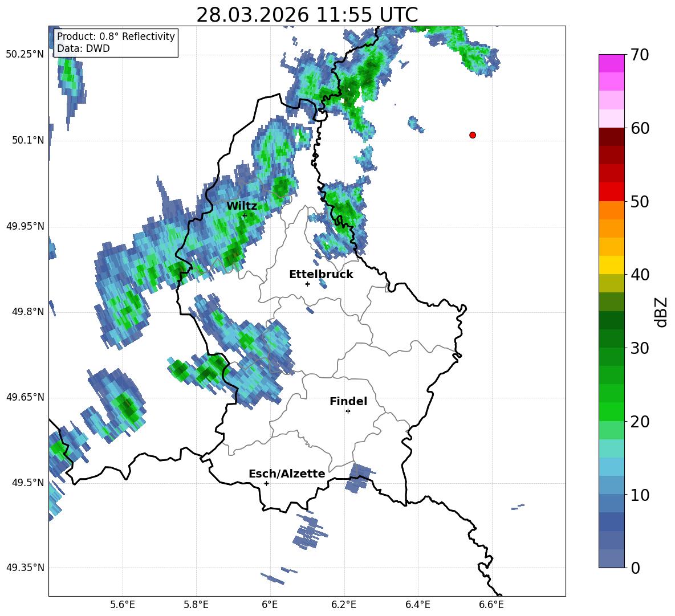
Task: Click the cross marker below Findel
Action: click(348, 411)
